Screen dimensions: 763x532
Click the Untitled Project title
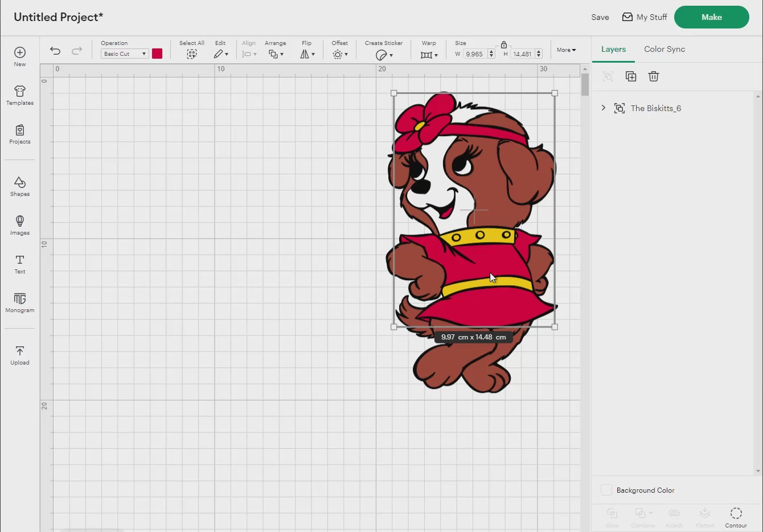tap(58, 17)
